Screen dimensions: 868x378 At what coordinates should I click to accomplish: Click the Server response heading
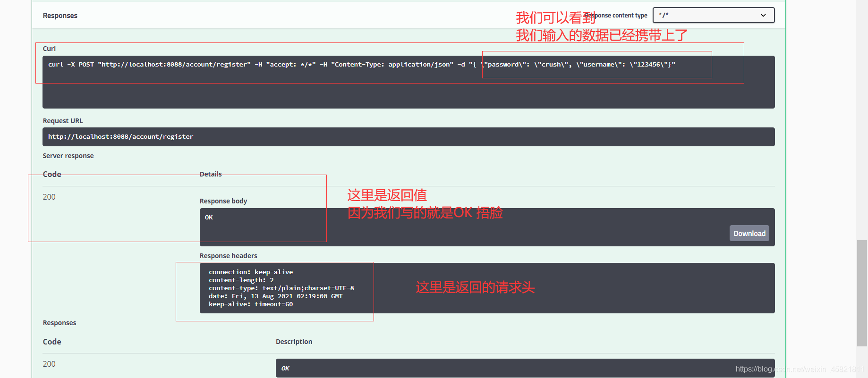point(68,156)
